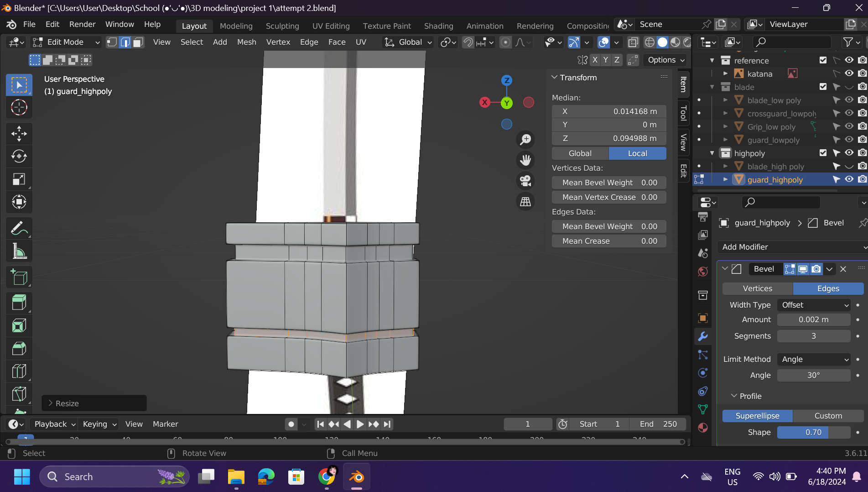868x492 pixels.
Task: Collapse the Profile section
Action: pyautogui.click(x=734, y=396)
